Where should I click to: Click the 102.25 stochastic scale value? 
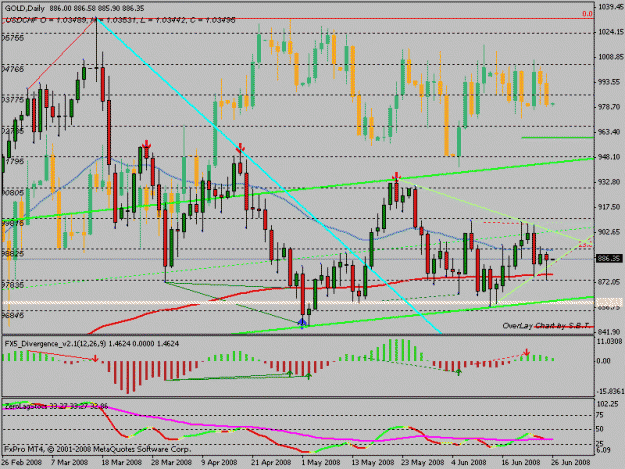point(607,403)
